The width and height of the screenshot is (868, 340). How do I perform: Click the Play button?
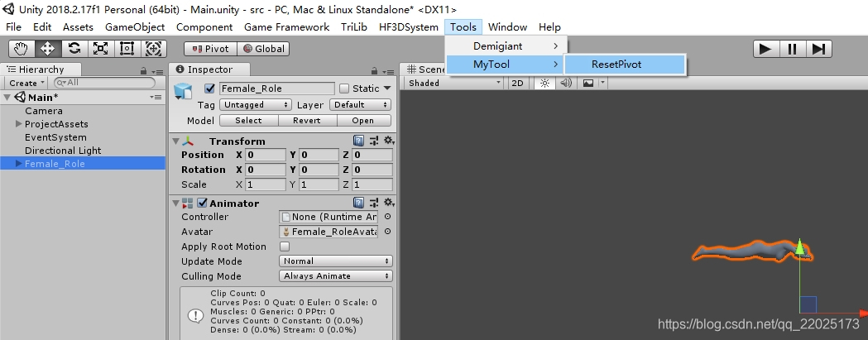click(766, 49)
